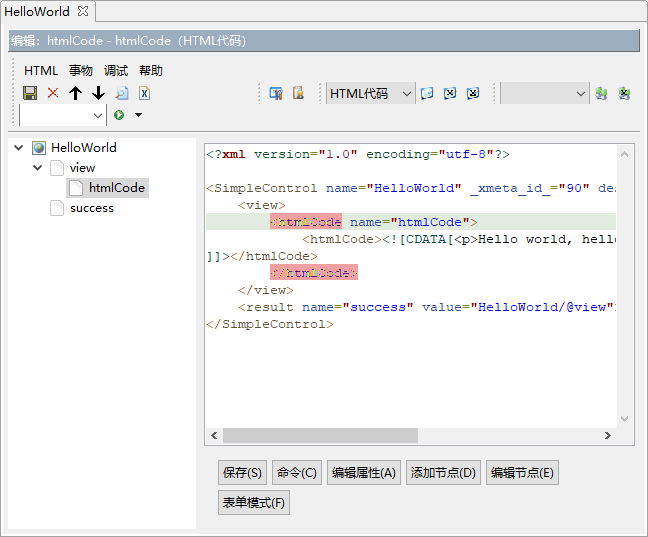
Task: Open the empty combo box left of run button
Action: coord(62,115)
